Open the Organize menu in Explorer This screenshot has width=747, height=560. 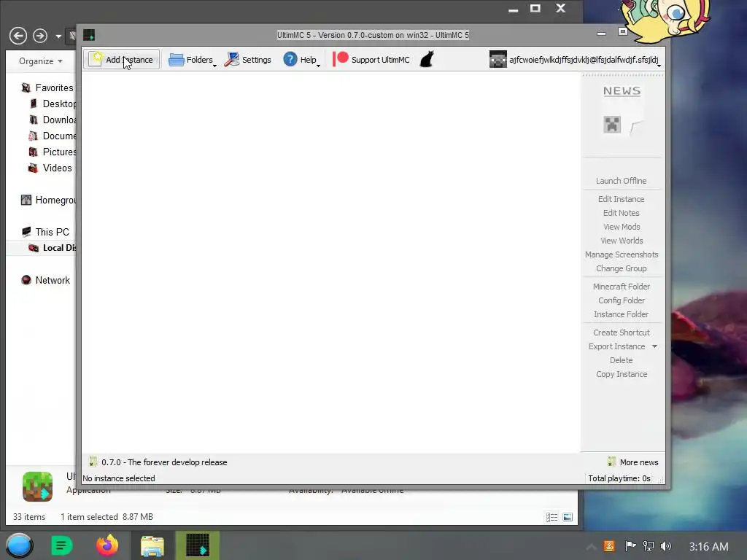click(41, 61)
